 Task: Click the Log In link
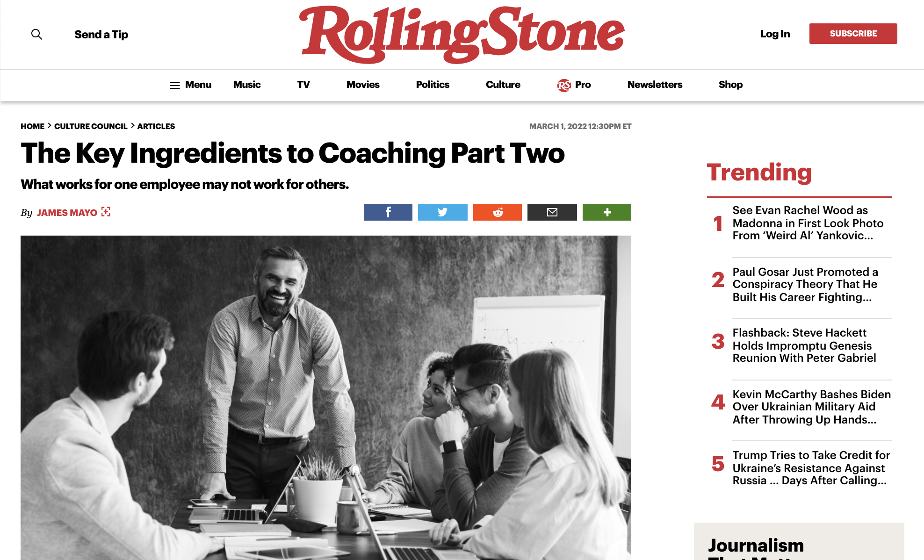(x=775, y=34)
